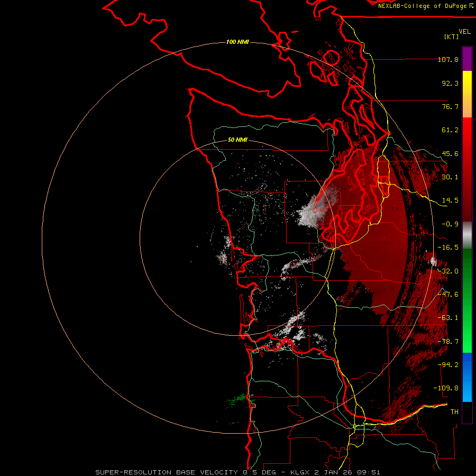Screen dimensions: 476x476
Task: Click the 'VEL' legend title
Action: (x=464, y=31)
